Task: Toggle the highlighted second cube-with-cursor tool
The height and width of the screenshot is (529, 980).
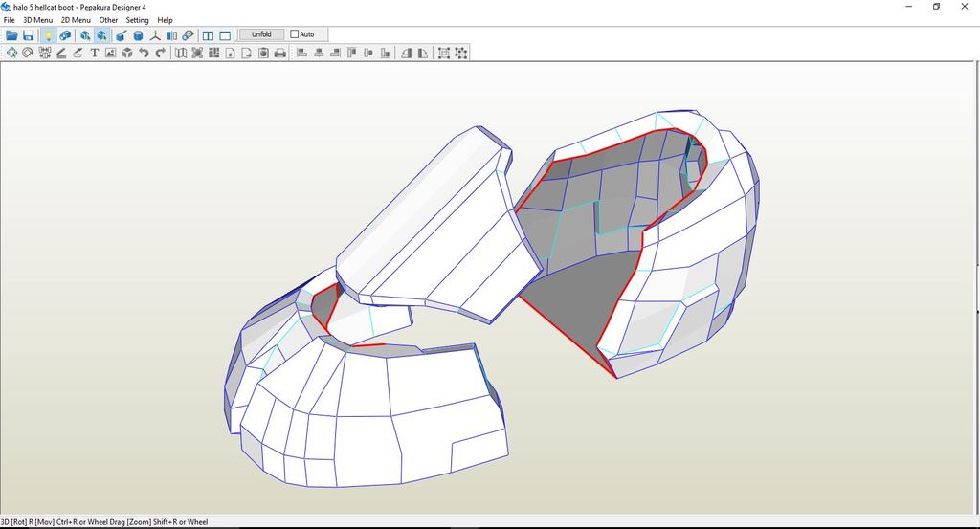Action: tap(101, 35)
